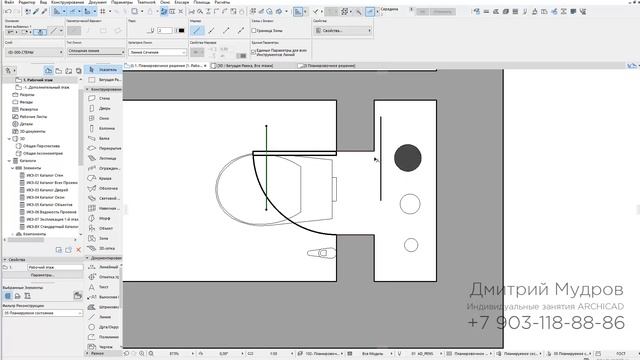The width and height of the screenshot is (640, 360).
Task: Open the Редактор menu
Action: pyautogui.click(x=27, y=2)
